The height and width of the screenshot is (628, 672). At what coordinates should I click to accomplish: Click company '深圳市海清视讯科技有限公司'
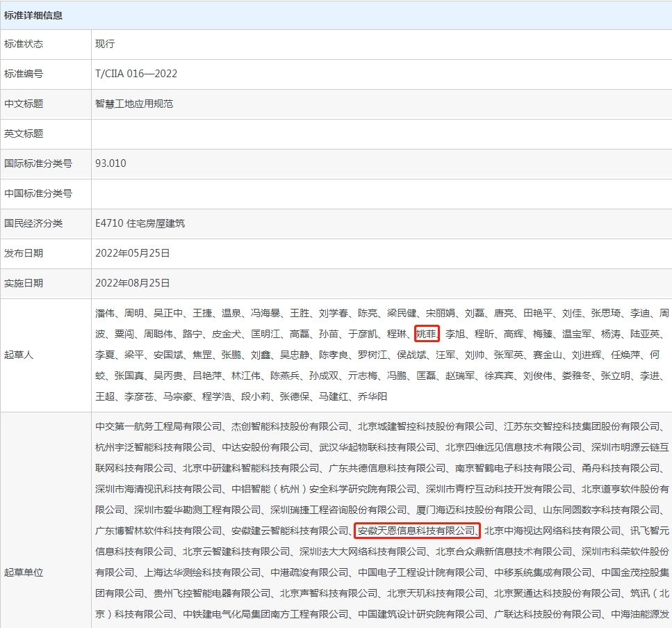click(x=158, y=489)
